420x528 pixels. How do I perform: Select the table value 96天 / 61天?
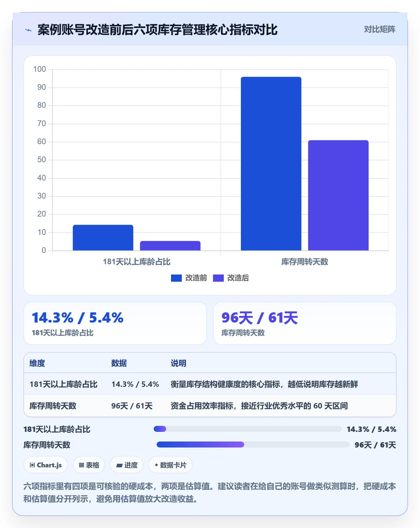(132, 406)
